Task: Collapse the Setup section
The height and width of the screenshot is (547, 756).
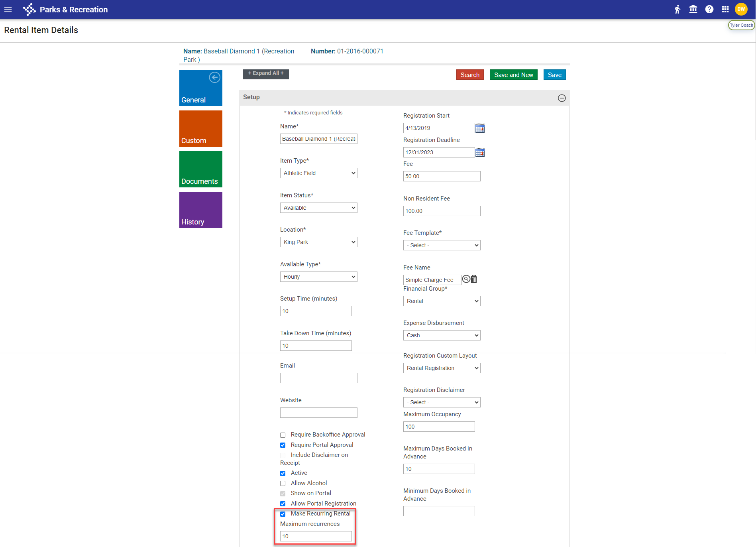Action: click(562, 98)
